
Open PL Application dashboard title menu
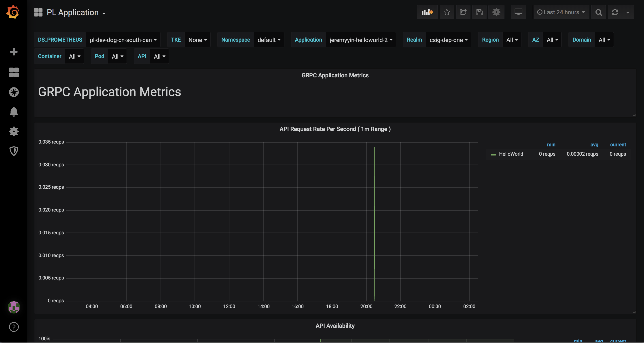pyautogui.click(x=76, y=13)
